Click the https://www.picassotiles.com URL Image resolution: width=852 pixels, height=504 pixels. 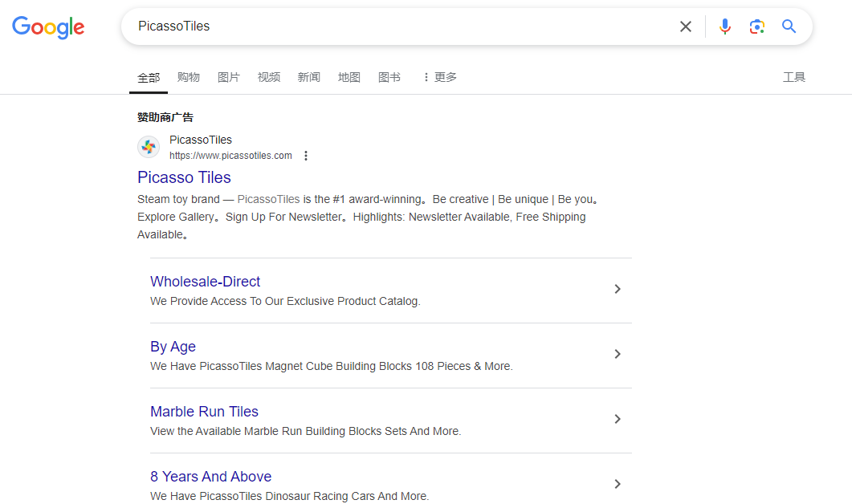(x=230, y=156)
